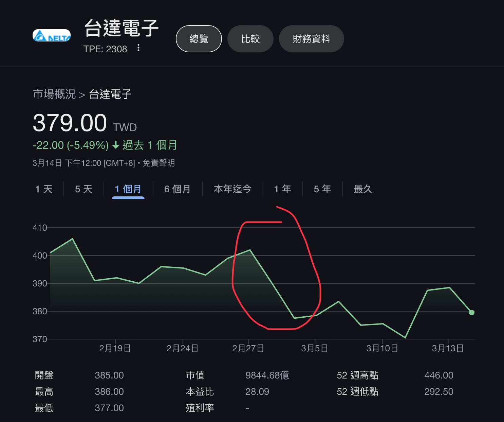
Task: Click the 3月10日 axis date label
Action: (x=382, y=348)
